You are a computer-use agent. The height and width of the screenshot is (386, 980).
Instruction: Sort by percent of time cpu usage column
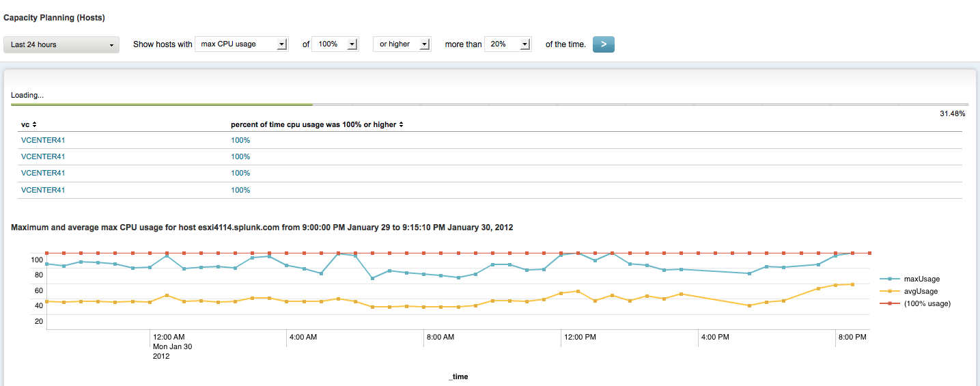[x=402, y=124]
